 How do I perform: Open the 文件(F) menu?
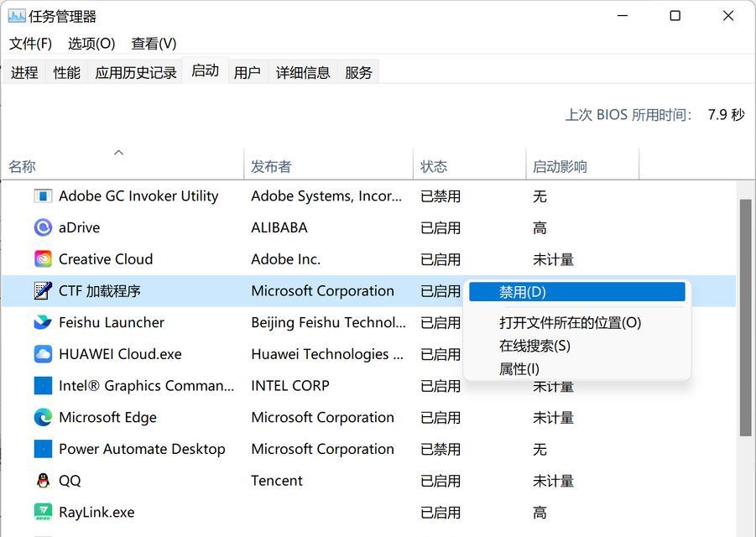(x=30, y=44)
